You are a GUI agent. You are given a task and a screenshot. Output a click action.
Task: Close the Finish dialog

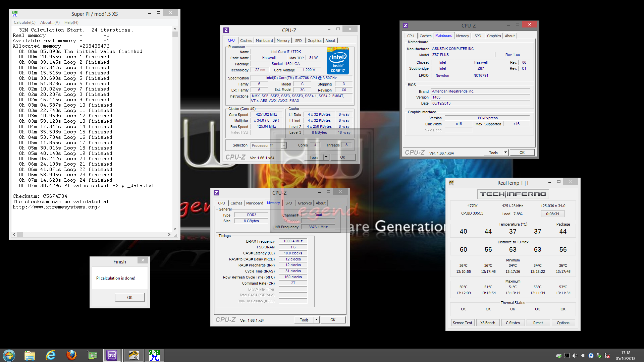point(143,260)
